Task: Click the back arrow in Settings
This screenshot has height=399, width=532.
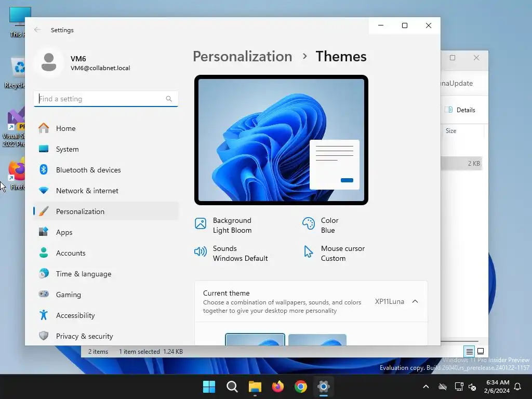Action: coord(37,30)
